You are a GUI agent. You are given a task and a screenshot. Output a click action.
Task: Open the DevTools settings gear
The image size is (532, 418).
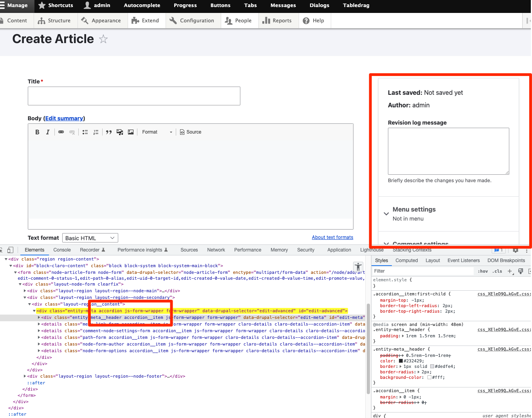tap(516, 250)
